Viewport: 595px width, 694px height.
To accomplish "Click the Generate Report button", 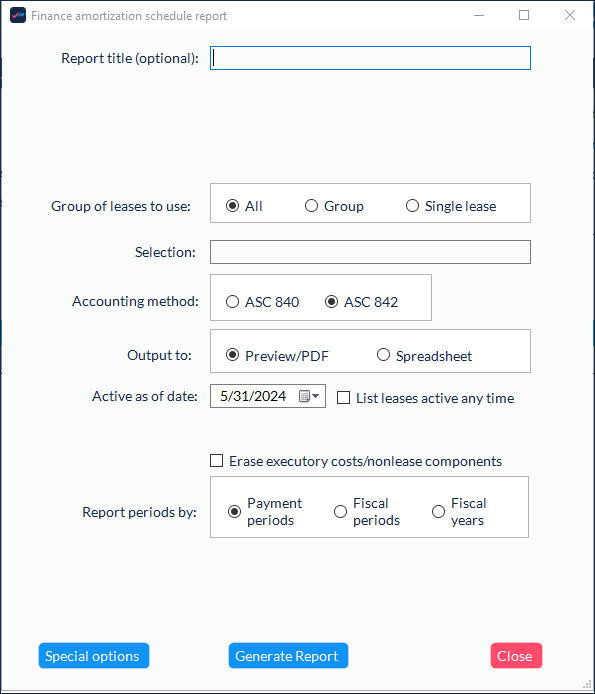I will tap(288, 655).
